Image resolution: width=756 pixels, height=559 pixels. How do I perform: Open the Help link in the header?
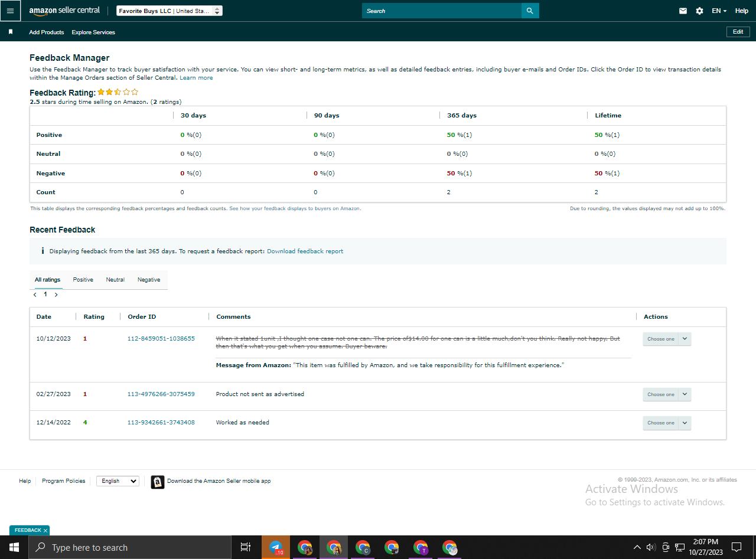pyautogui.click(x=742, y=11)
